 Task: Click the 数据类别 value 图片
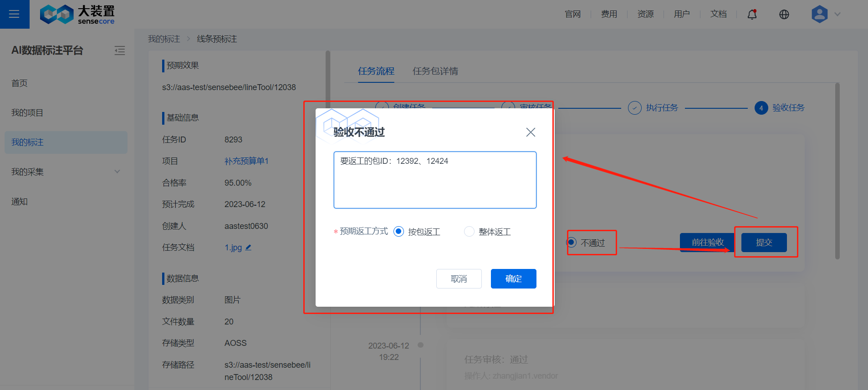[x=232, y=300]
